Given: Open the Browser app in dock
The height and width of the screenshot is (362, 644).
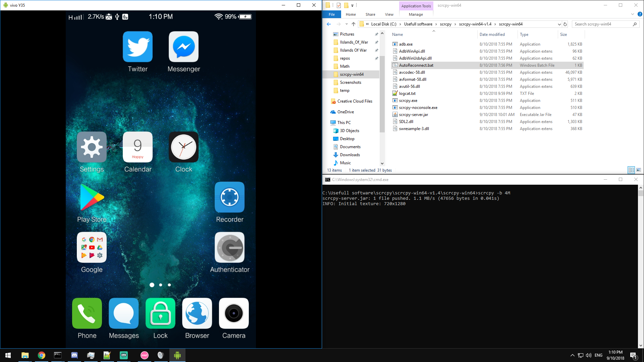Looking at the screenshot, I should tap(197, 313).
